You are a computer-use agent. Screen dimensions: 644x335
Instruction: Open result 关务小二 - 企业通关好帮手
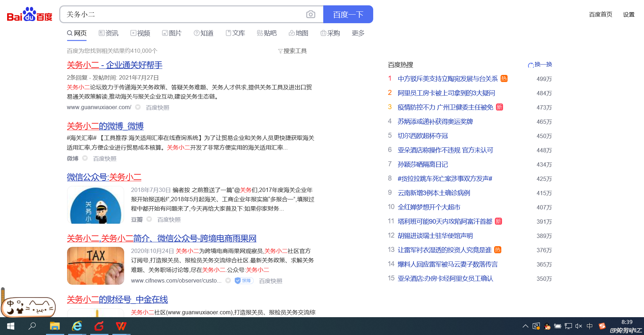(x=115, y=65)
